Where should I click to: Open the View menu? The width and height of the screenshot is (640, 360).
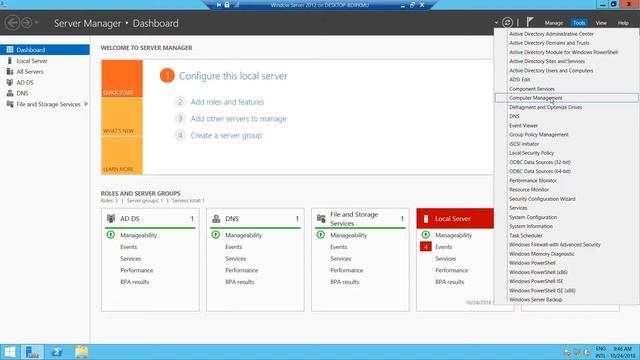click(601, 23)
